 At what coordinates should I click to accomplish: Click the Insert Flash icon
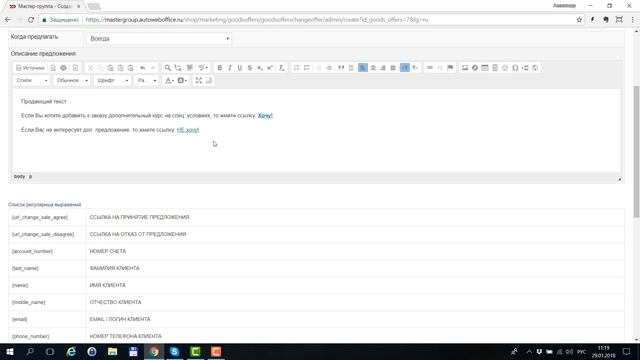click(x=475, y=68)
